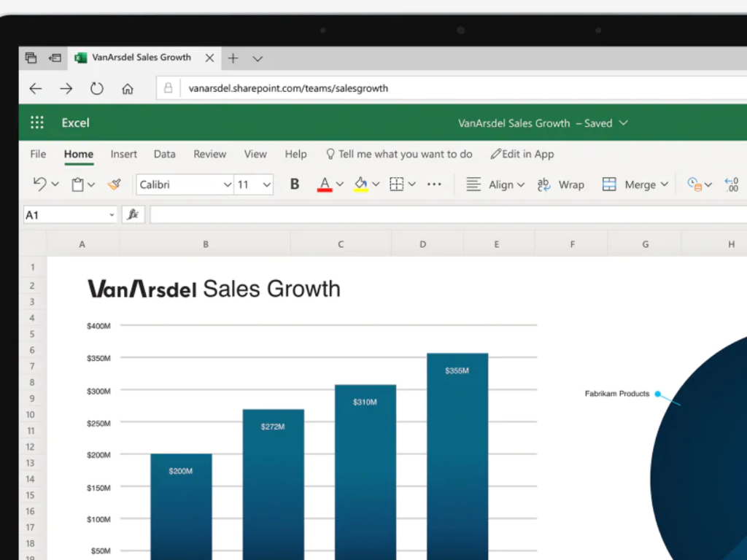Image resolution: width=747 pixels, height=560 pixels.
Task: Expand the Undo dropdown arrow
Action: point(55,184)
